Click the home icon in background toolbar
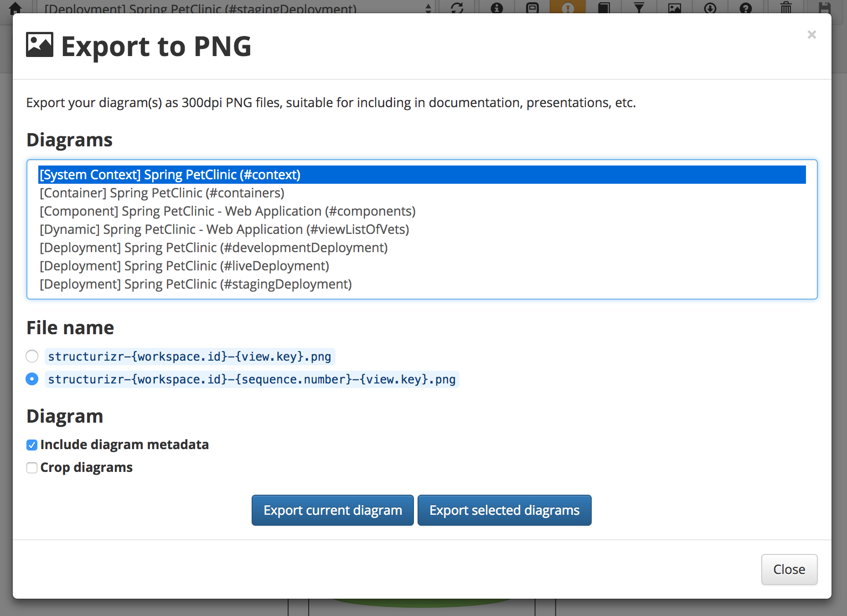 (x=15, y=7)
